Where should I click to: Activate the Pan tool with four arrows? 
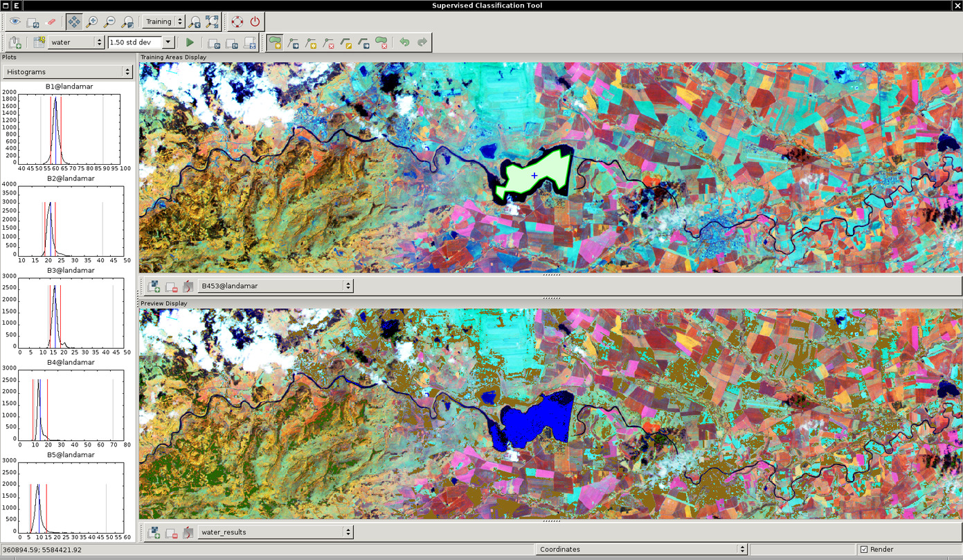coord(74,21)
